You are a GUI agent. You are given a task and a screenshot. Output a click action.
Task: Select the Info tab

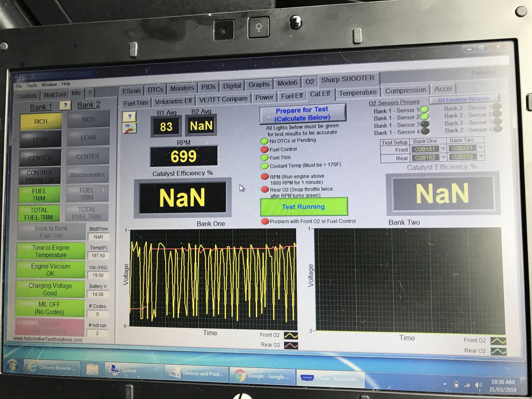[x=76, y=93]
